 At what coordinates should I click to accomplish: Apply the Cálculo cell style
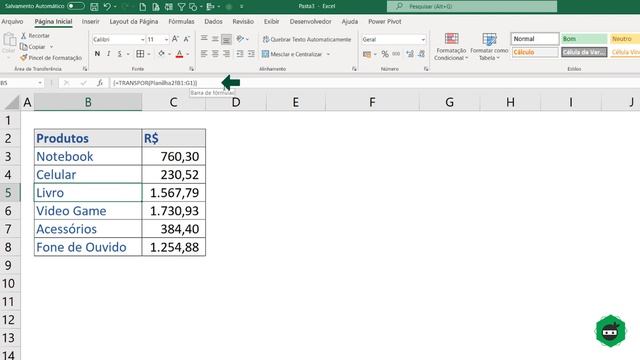pos(535,52)
